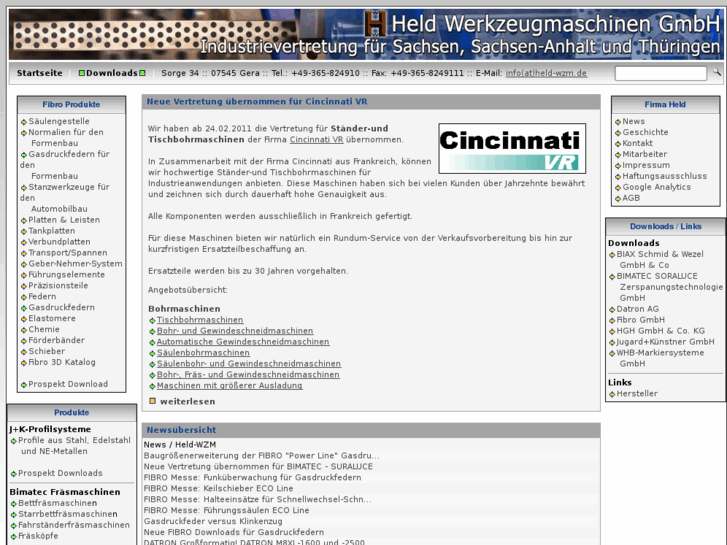Open Prospekt Downloads under J+K-Profilsysteme
727x545 pixels.
tap(60, 473)
